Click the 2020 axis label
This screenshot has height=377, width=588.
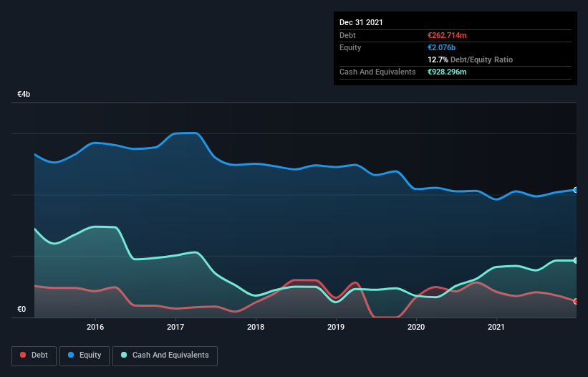tap(416, 327)
